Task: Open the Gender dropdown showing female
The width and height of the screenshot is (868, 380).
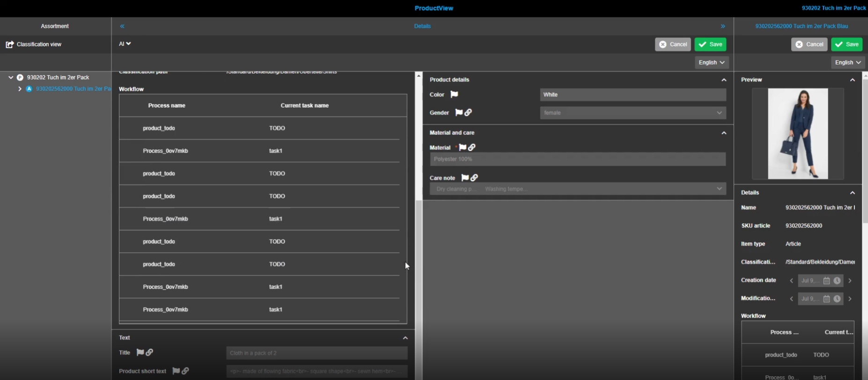Action: 632,113
